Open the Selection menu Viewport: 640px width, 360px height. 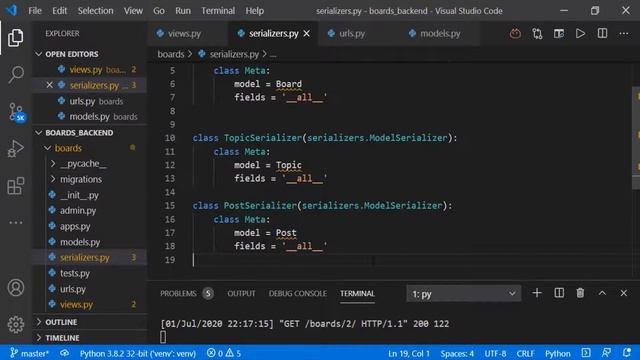(96, 11)
